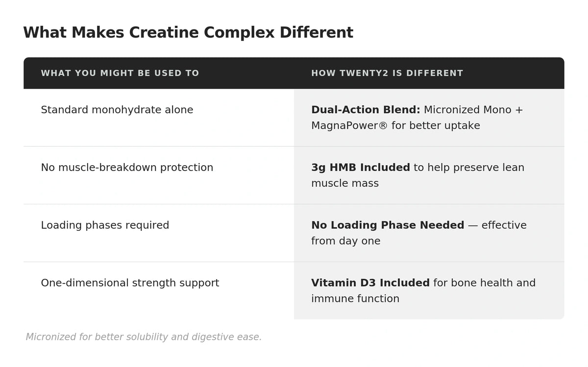588x367 pixels.
Task: Click the 'Micronized Mono +' text
Action: pos(473,110)
